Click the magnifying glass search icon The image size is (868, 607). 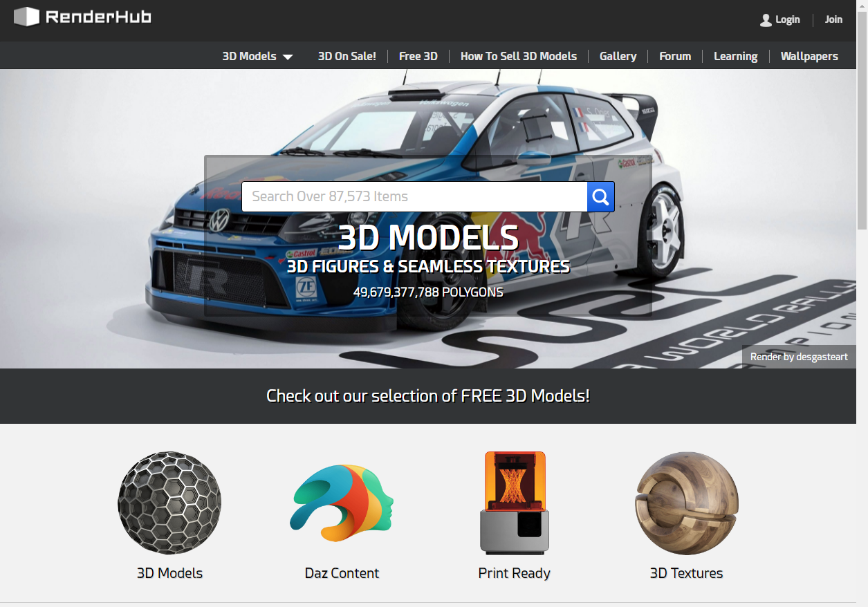pyautogui.click(x=600, y=196)
